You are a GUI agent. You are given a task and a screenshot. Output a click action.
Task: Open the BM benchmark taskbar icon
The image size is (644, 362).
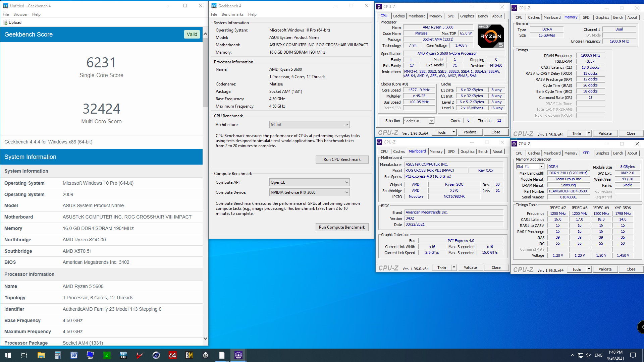pyautogui.click(x=189, y=355)
